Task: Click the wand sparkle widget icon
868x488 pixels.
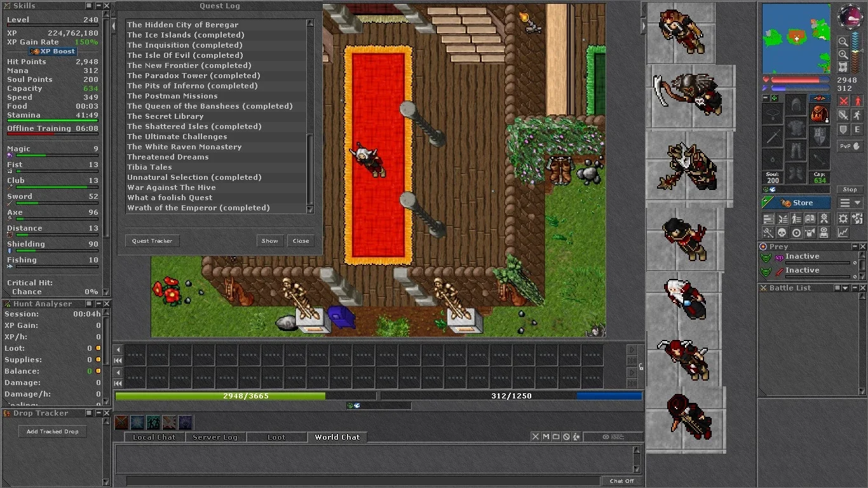Action: pyautogui.click(x=769, y=233)
